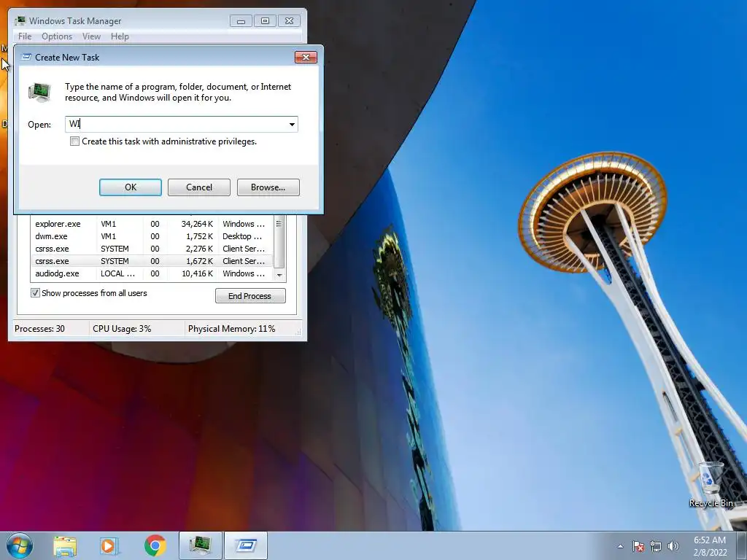Click the Show Desktop button on taskbar
747x560 pixels.
741,545
